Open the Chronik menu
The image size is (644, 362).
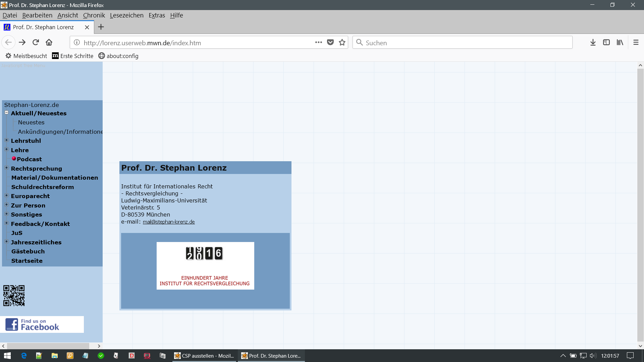point(94,15)
